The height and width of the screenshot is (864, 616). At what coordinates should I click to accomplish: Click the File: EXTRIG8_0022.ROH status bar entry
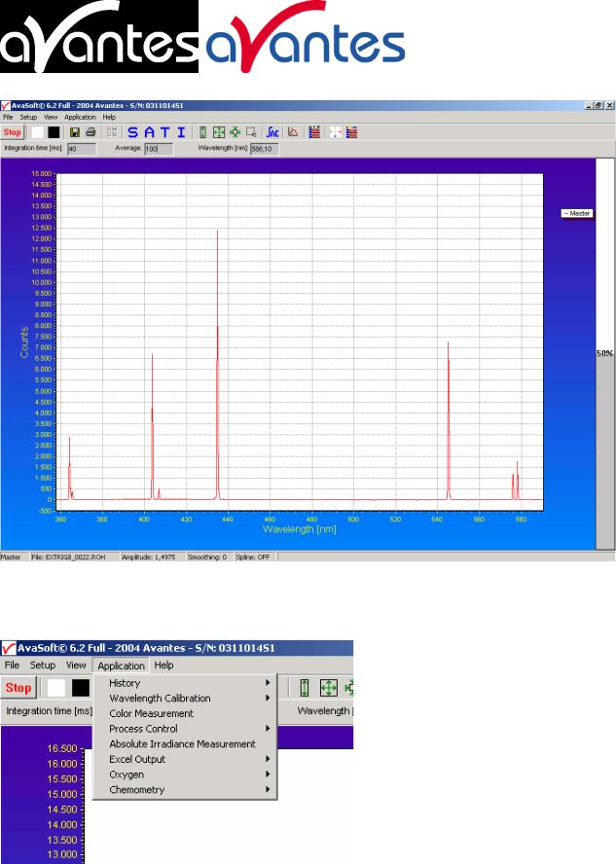click(x=75, y=558)
